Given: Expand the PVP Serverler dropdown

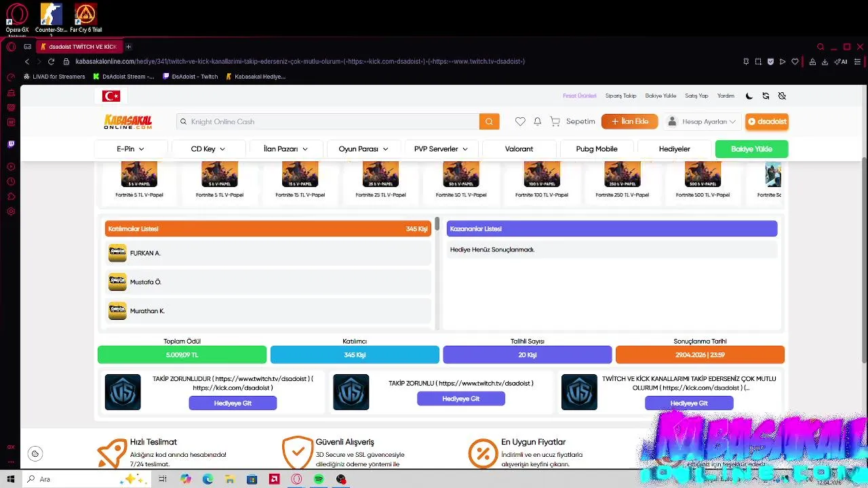Looking at the screenshot, I should point(441,149).
